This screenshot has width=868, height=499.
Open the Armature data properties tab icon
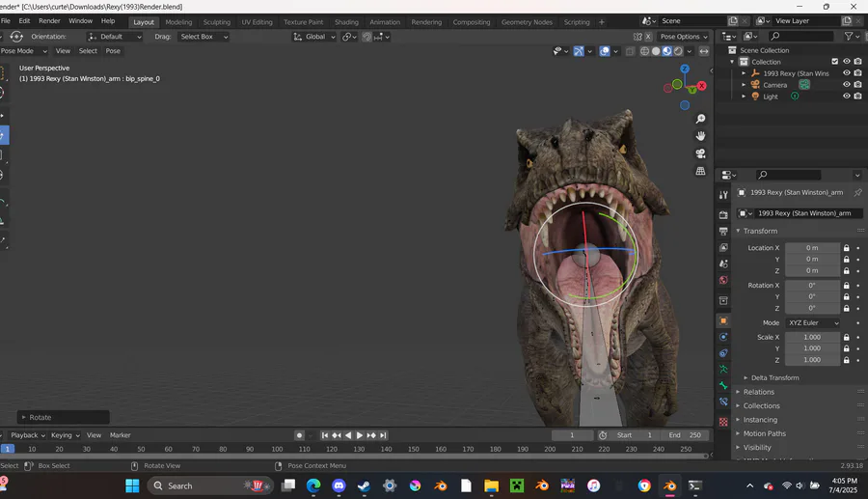723,369
